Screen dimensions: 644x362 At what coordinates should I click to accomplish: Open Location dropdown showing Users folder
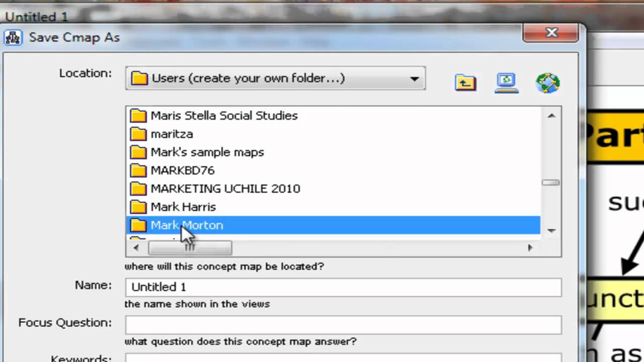275,78
